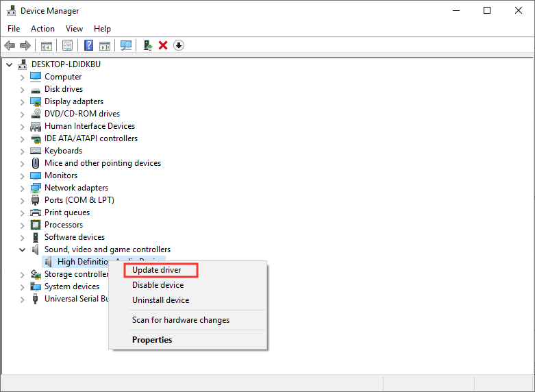Select the IDE ATA/ATAPI controllers label
535x392 pixels.
(x=91, y=138)
